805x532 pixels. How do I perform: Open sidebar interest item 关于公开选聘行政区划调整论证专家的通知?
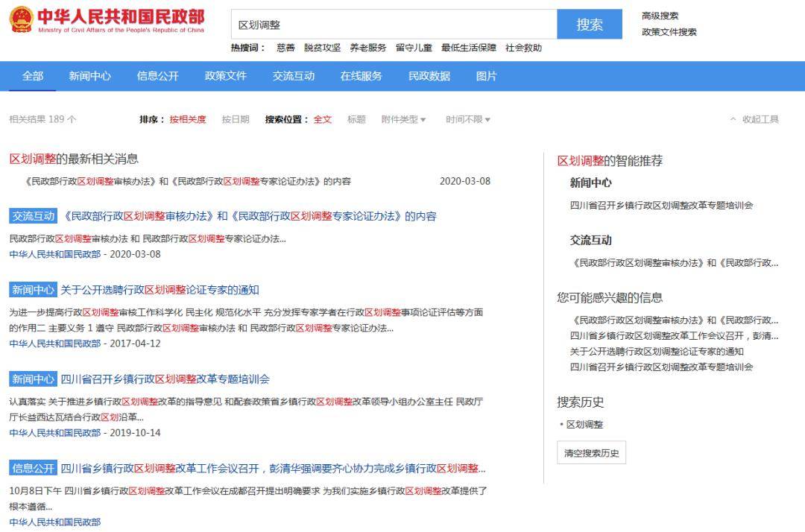click(x=657, y=352)
